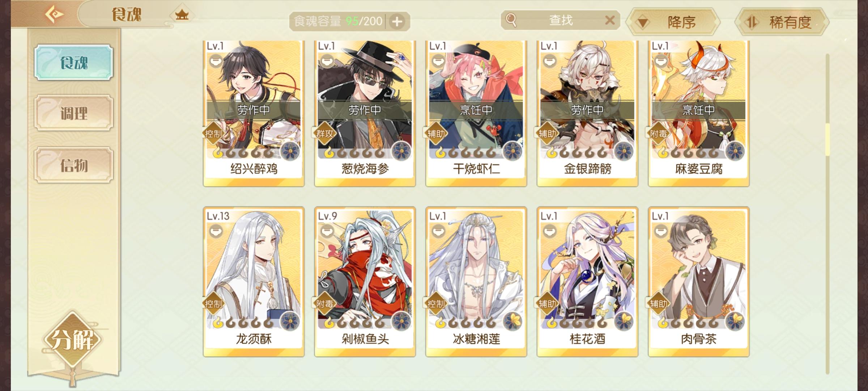Switch to the 信物 tab

pyautogui.click(x=74, y=165)
